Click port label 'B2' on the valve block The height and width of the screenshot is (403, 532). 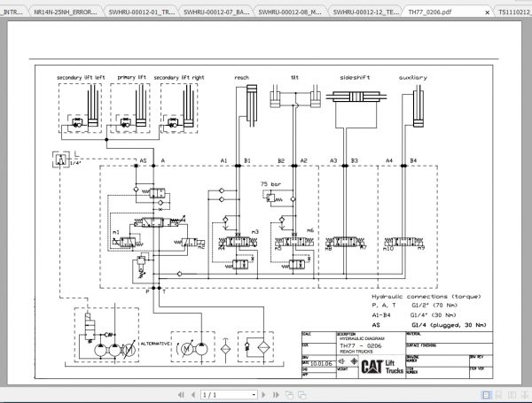pos(281,160)
